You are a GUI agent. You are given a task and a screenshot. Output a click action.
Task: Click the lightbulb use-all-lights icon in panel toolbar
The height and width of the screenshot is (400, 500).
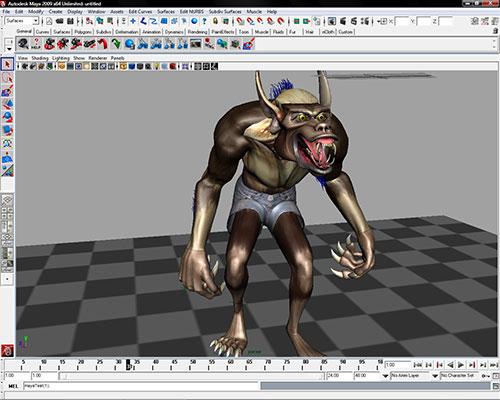156,66
